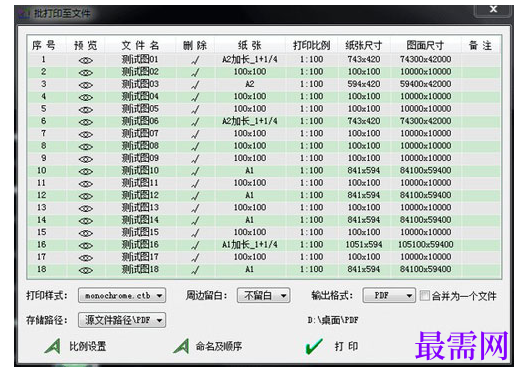This screenshot has height=377, width=527.
Task: Preview 测试图06 with its eye icon
Action: coord(86,122)
